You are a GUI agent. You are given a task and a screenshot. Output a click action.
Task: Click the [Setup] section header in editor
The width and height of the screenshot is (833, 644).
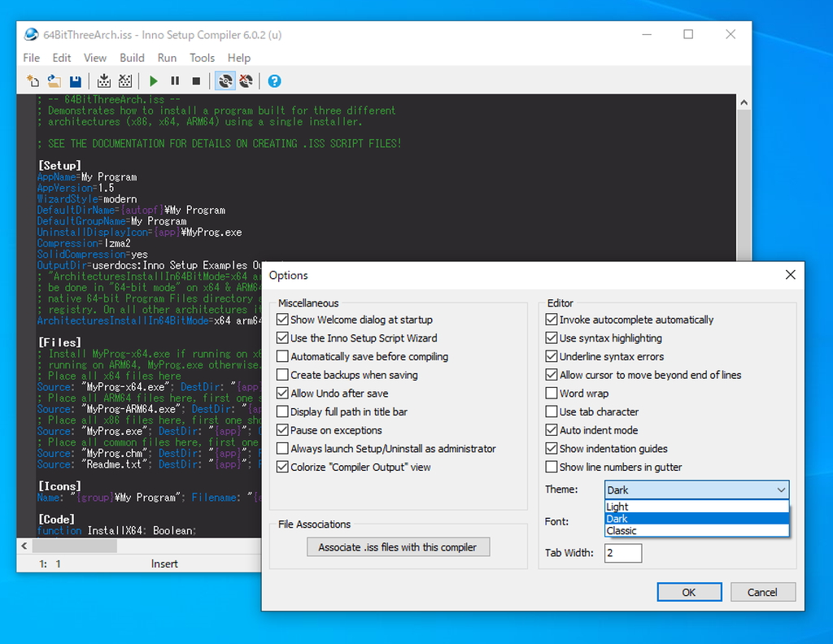[x=59, y=166]
